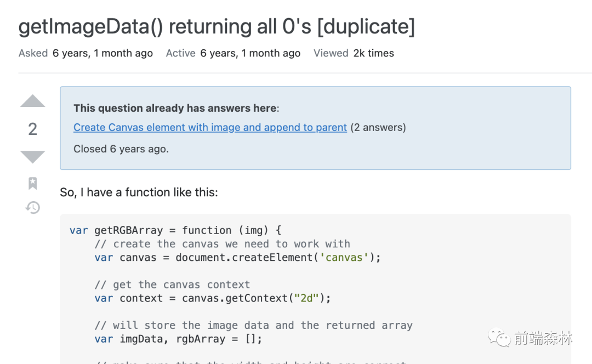
Task: Downvote the question with the down arrow
Action: [33, 156]
